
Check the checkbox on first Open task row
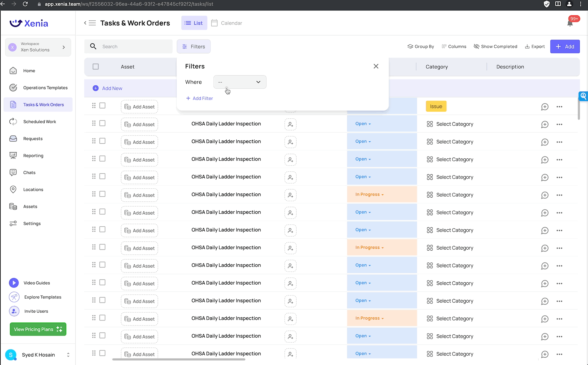pos(102,123)
